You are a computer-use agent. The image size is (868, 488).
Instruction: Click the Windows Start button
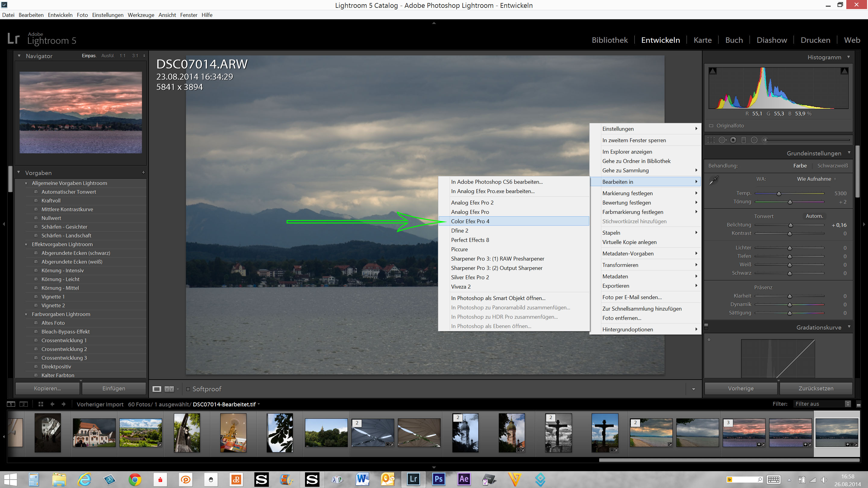pyautogui.click(x=11, y=479)
